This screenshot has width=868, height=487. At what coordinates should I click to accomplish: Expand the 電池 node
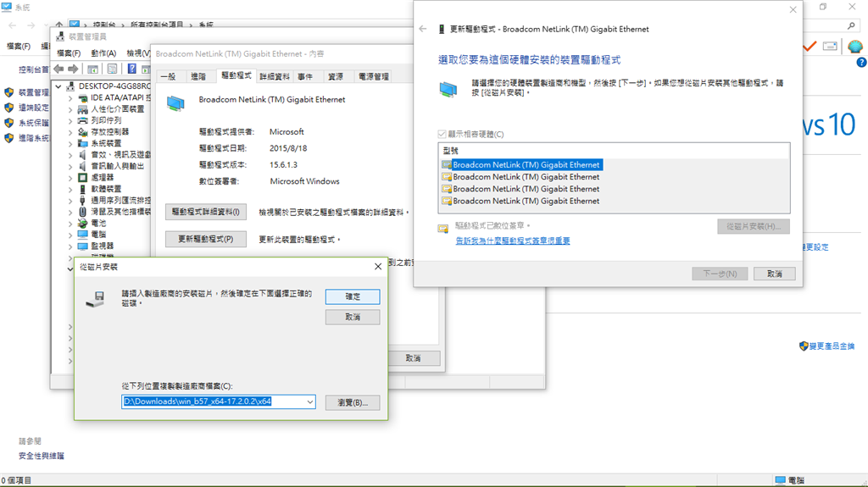point(70,224)
